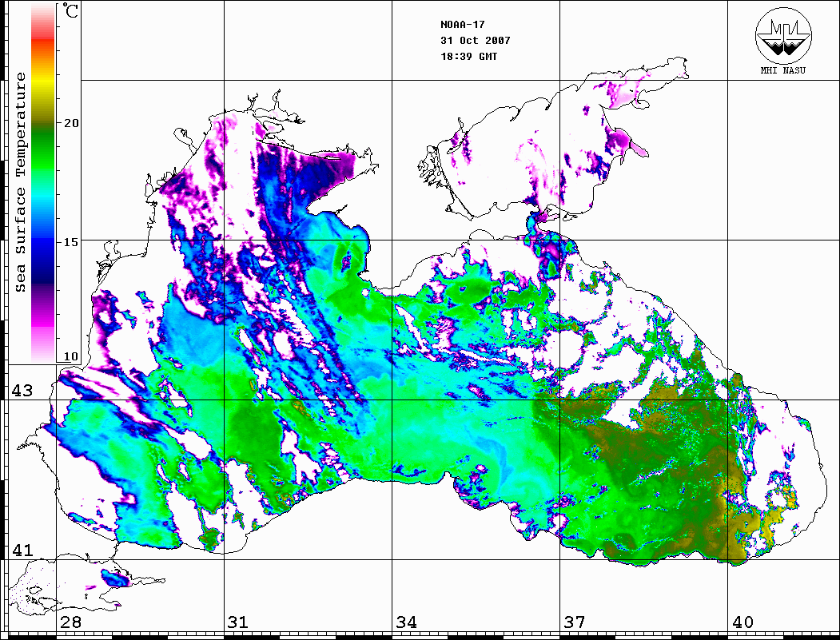Click the '31 Oct 2007' date text
The height and width of the screenshot is (640, 840).
476,41
